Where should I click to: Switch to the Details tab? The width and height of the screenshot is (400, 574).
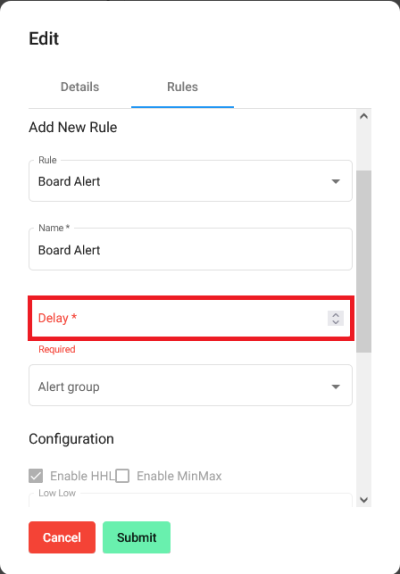[x=80, y=87]
